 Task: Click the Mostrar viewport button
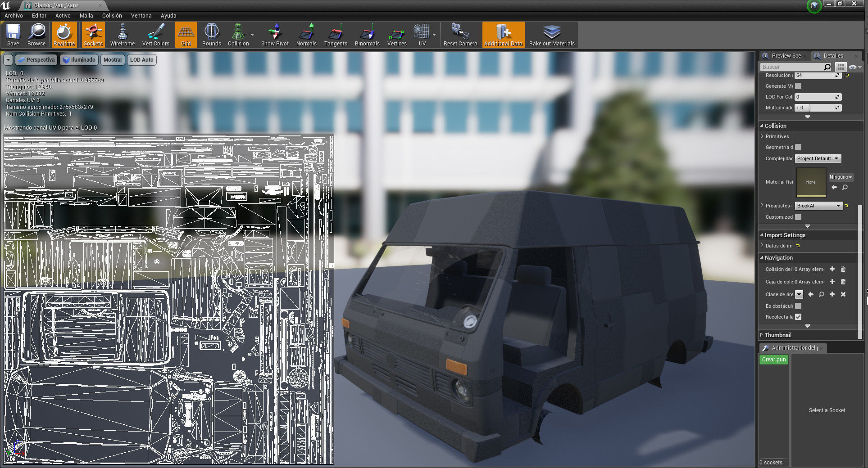[x=113, y=59]
